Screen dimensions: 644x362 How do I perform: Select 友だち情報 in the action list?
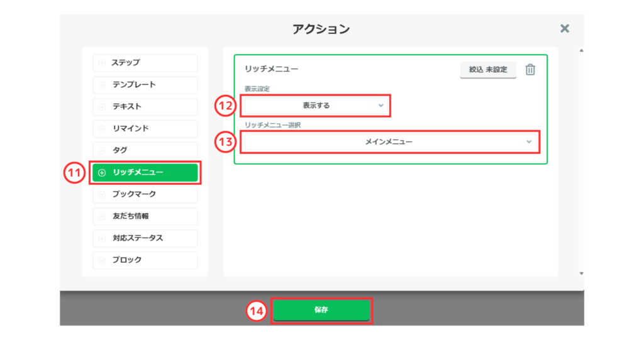[x=145, y=216]
